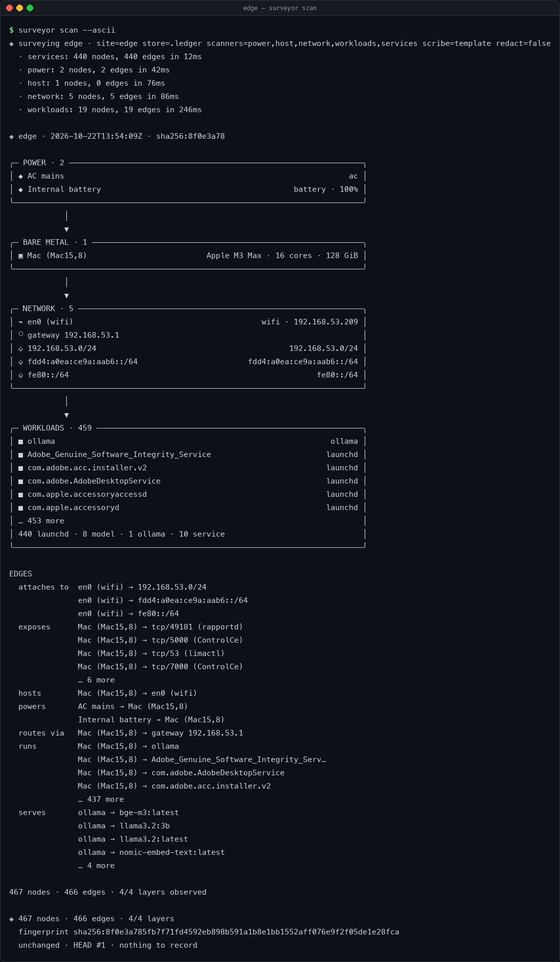Click the diamond icon beside 'fe80::/64' row
Image resolution: width=560 pixels, height=962 pixels.
pyautogui.click(x=21, y=375)
